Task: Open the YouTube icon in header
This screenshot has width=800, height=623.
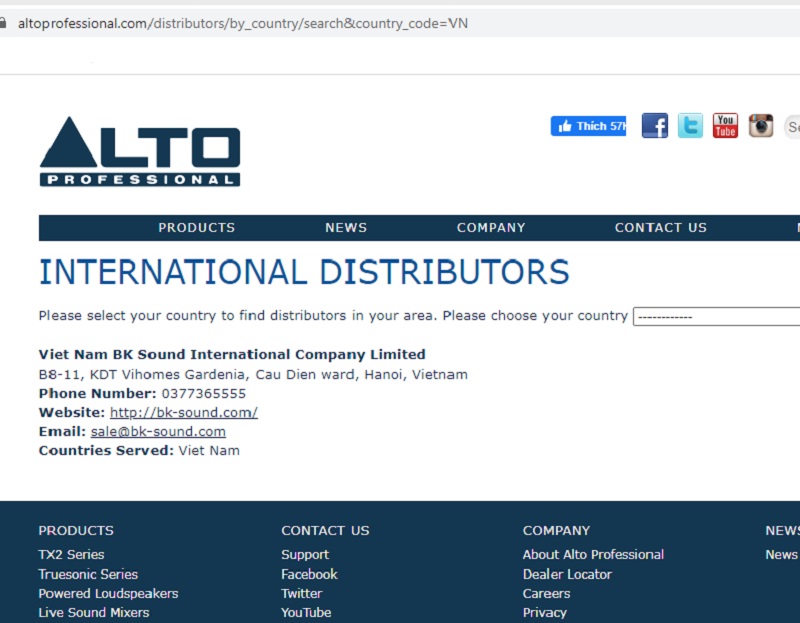Action: point(725,126)
